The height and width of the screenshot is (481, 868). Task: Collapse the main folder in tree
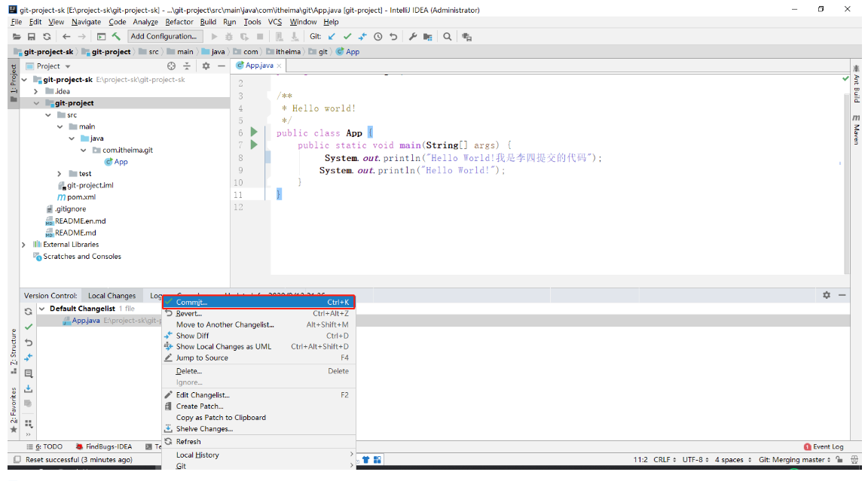(x=60, y=126)
